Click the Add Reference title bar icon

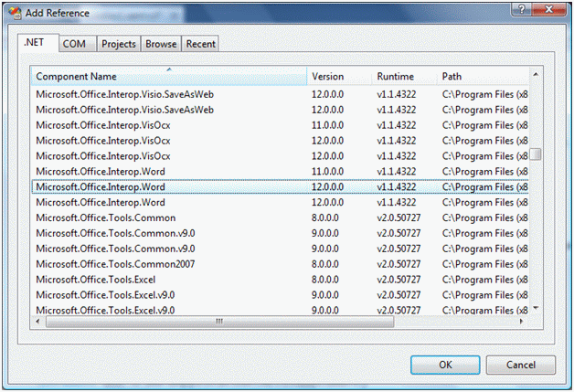[x=15, y=13]
